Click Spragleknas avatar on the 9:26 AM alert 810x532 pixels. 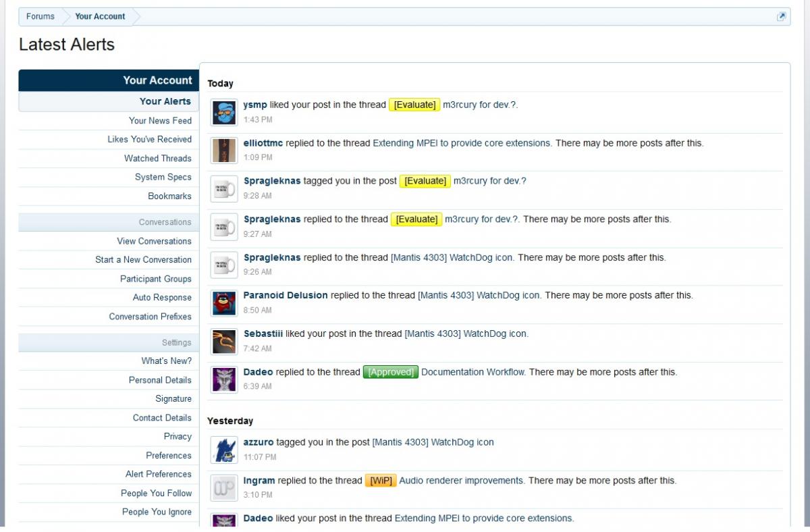(x=224, y=265)
